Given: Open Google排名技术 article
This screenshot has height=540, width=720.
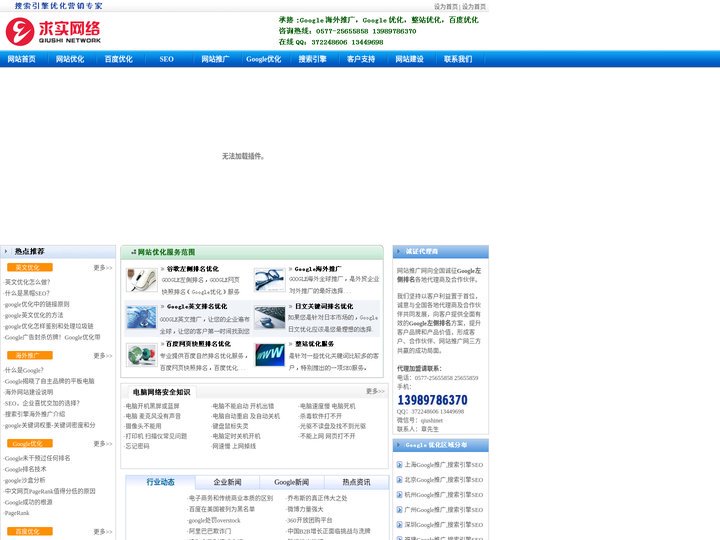Looking at the screenshot, I should [x=25, y=469].
